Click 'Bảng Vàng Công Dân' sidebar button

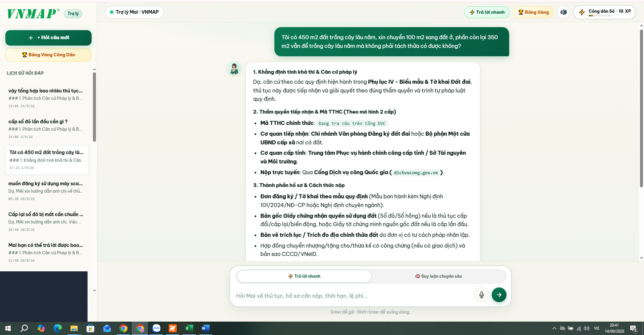[x=48, y=55]
